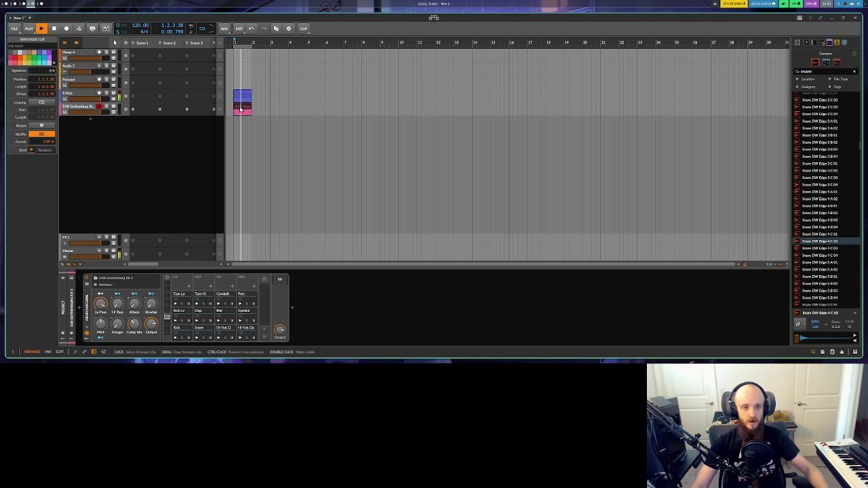Click the ADD button in toolbar
Viewport: 868px width, 488px height.
[x=224, y=28]
